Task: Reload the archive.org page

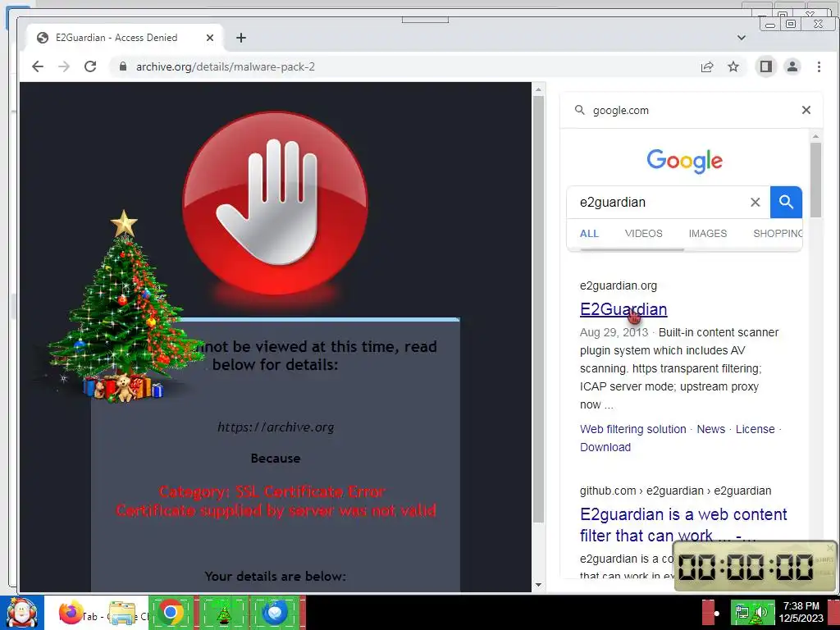Action: tap(90, 66)
